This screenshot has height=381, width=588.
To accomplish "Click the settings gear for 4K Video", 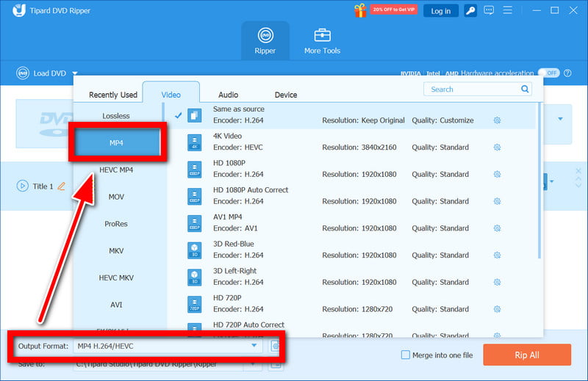I will click(x=497, y=148).
